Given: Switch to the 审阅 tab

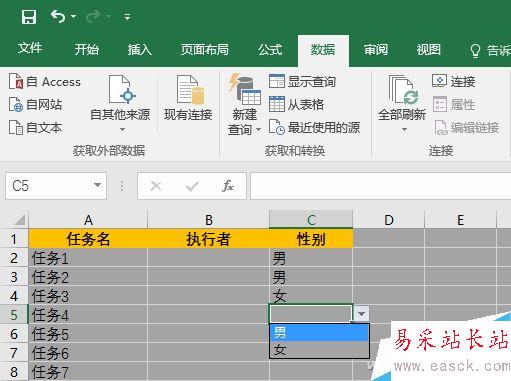Looking at the screenshot, I should pyautogui.click(x=376, y=49).
